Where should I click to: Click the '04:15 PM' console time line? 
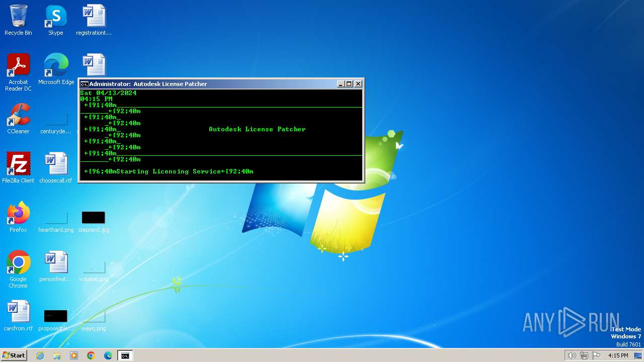point(96,99)
